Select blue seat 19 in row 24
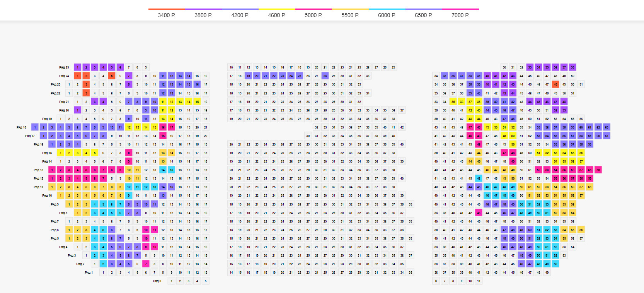Image resolution: width=644 pixels, height=293 pixels. pos(248,76)
